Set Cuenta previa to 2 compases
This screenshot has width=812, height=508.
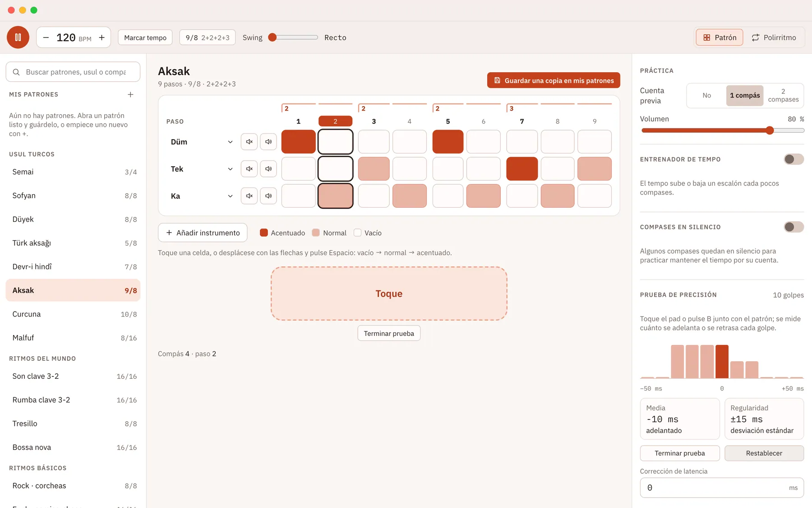click(783, 96)
